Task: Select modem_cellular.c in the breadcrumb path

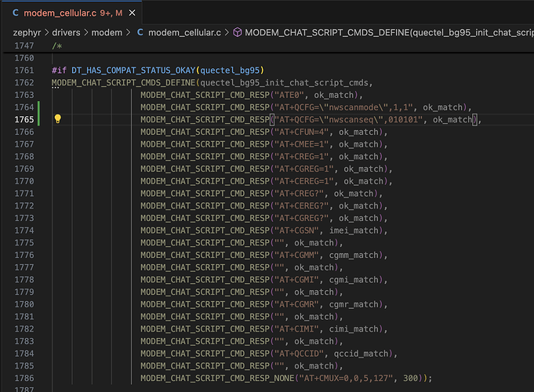Action: pyautogui.click(x=185, y=32)
